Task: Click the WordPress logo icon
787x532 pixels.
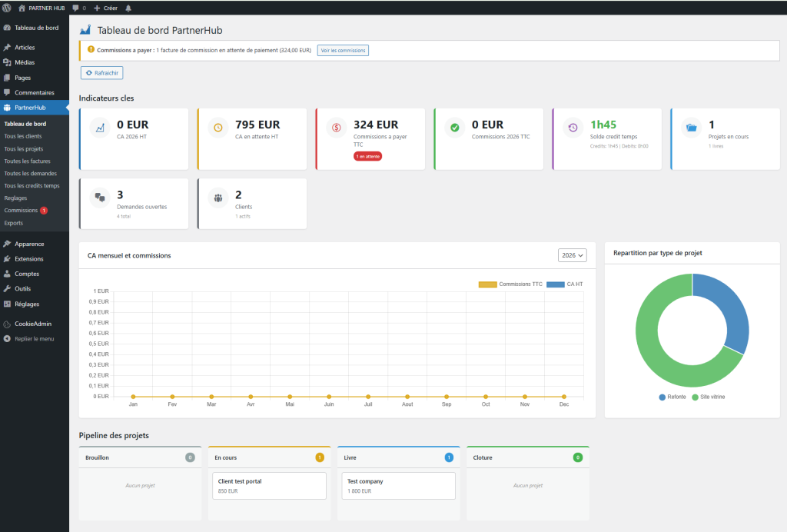Action: point(7,8)
